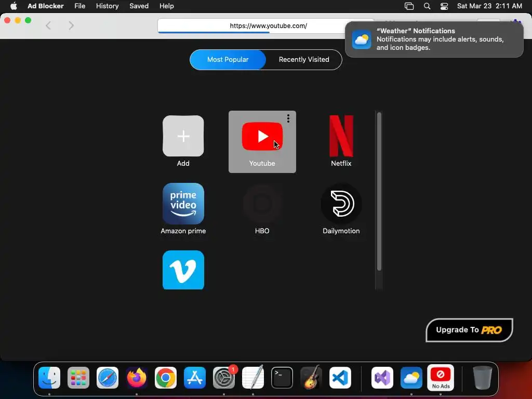Go back with the left arrow button

(x=48, y=25)
